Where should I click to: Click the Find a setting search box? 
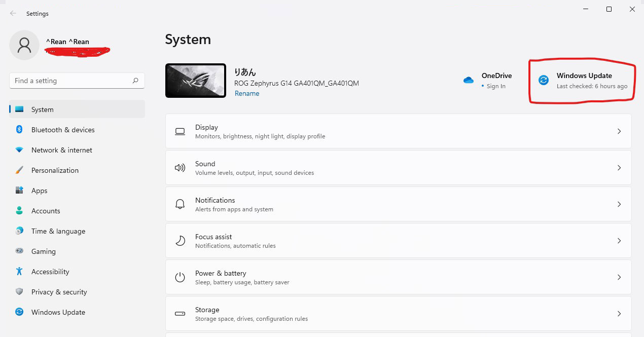coord(77,81)
